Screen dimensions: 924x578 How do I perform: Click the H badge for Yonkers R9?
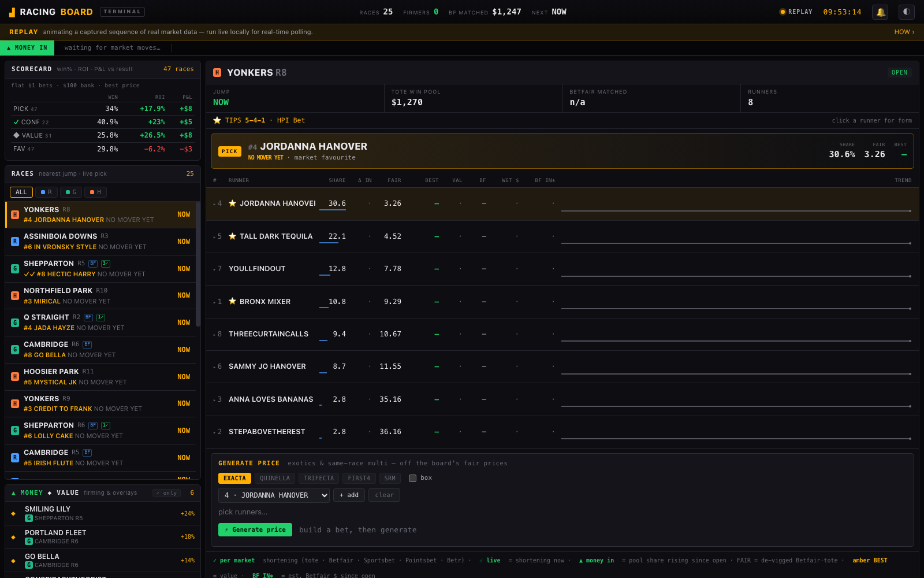[x=15, y=403]
